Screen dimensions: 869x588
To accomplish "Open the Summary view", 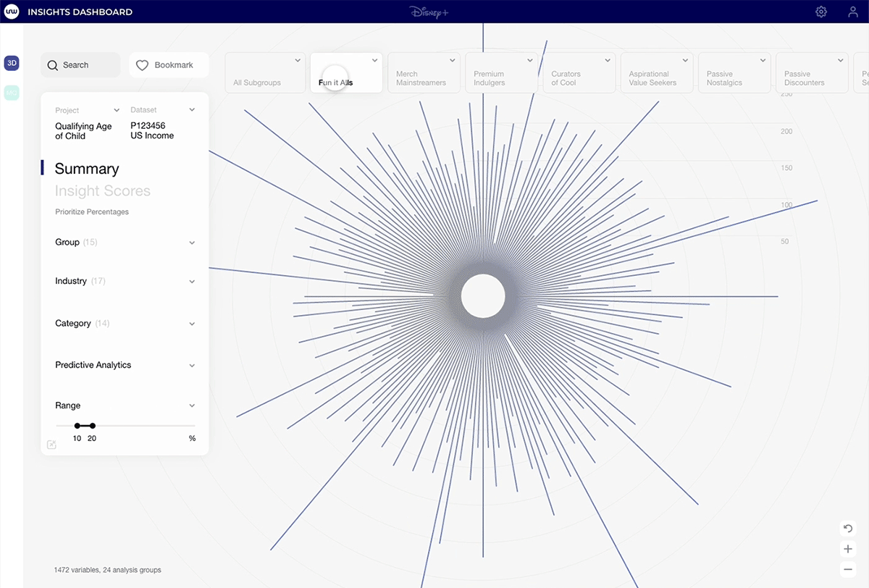I will coord(87,169).
